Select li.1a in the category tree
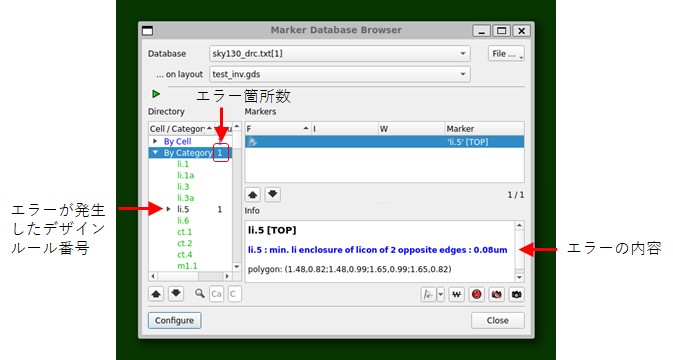The height and width of the screenshot is (360, 673). tap(185, 175)
